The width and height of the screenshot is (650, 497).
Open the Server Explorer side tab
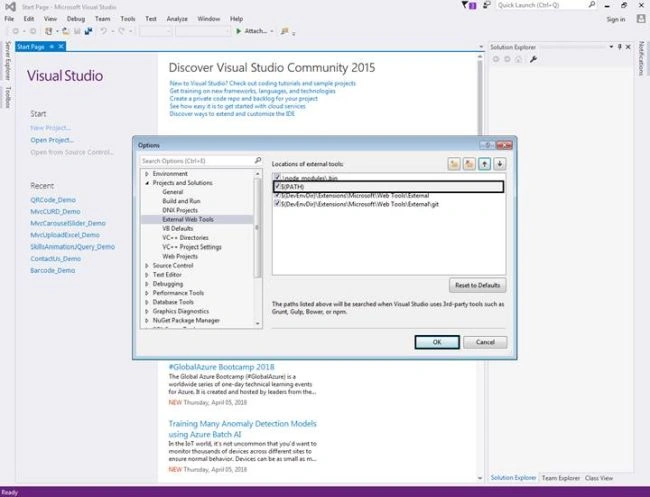7,61
